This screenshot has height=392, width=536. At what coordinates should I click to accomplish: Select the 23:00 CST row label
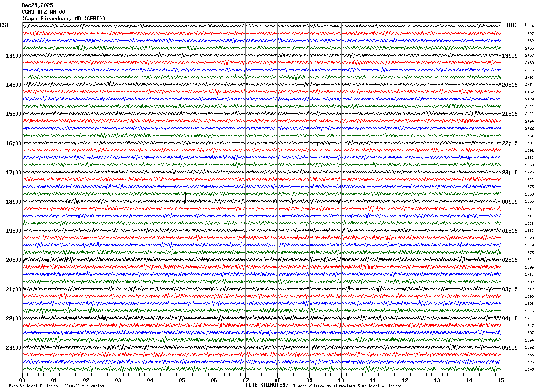pyautogui.click(x=13, y=348)
